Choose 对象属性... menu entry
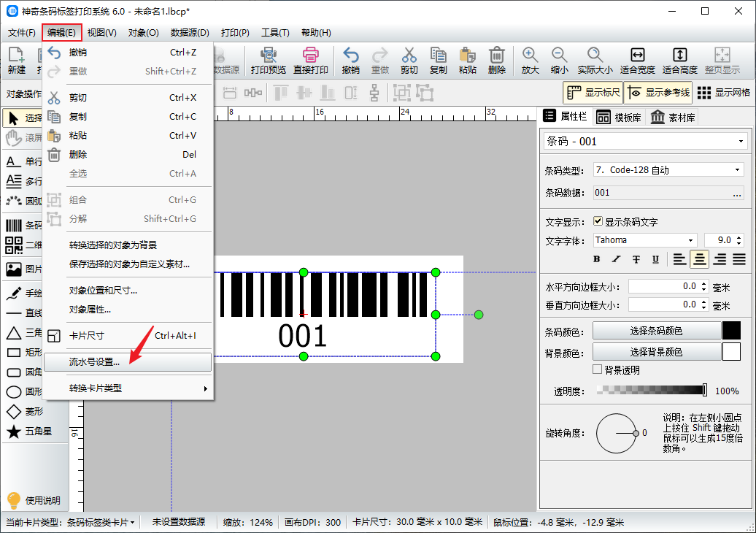The height and width of the screenshot is (533, 756). 128,309
